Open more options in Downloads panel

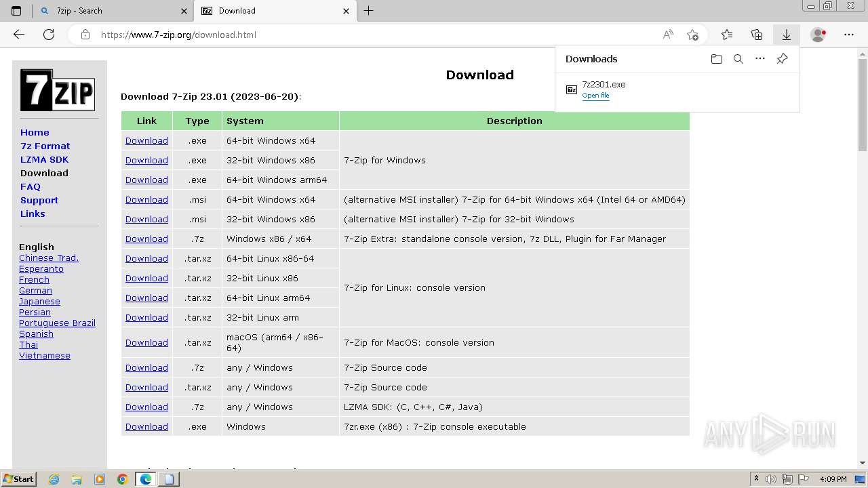pyautogui.click(x=760, y=59)
